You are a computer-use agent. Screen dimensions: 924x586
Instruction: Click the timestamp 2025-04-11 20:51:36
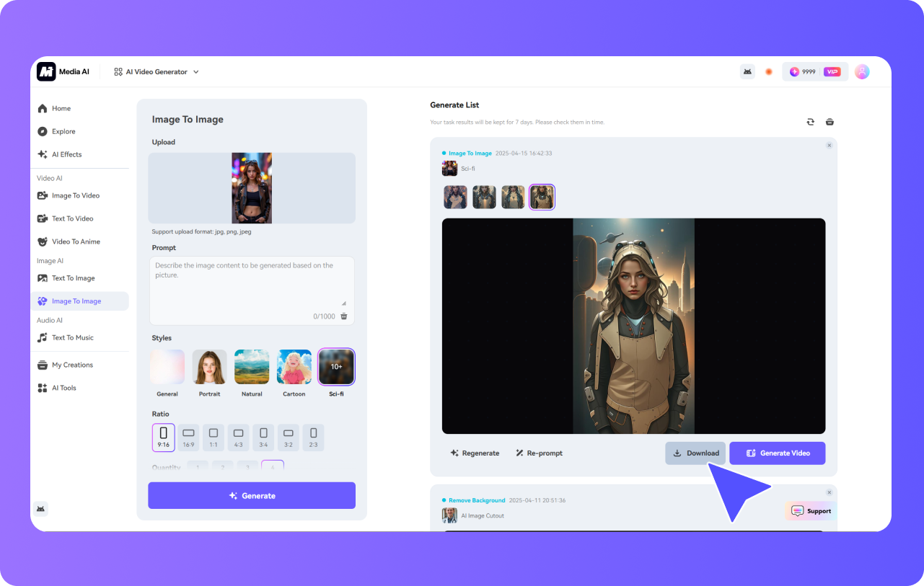pyautogui.click(x=537, y=500)
